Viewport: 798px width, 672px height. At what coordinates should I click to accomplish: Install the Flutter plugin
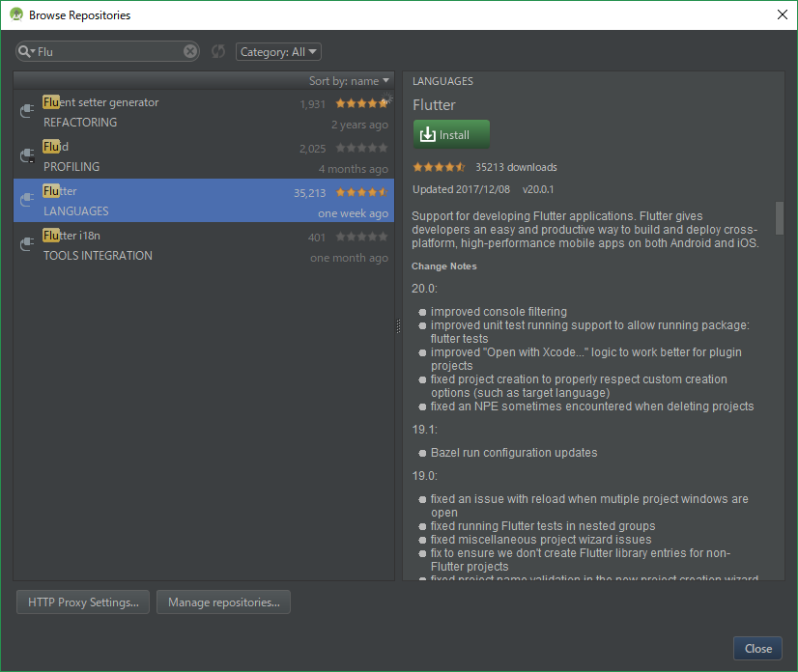(x=451, y=134)
